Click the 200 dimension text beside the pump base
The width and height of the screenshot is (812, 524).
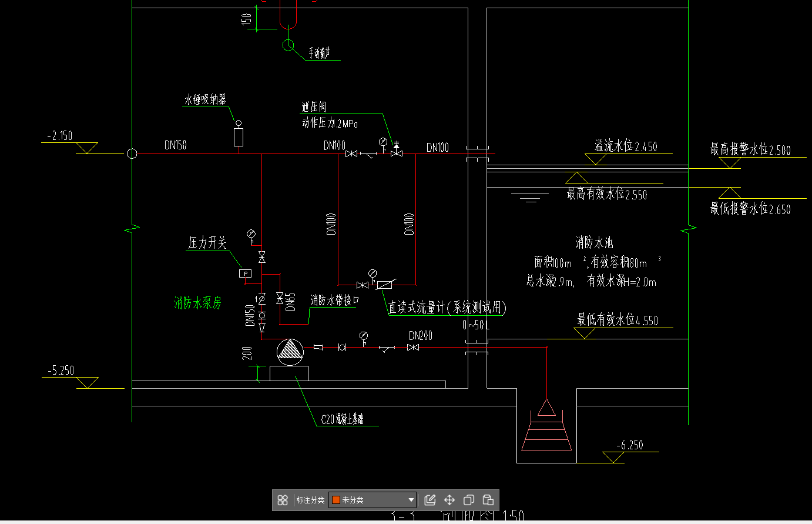point(247,353)
